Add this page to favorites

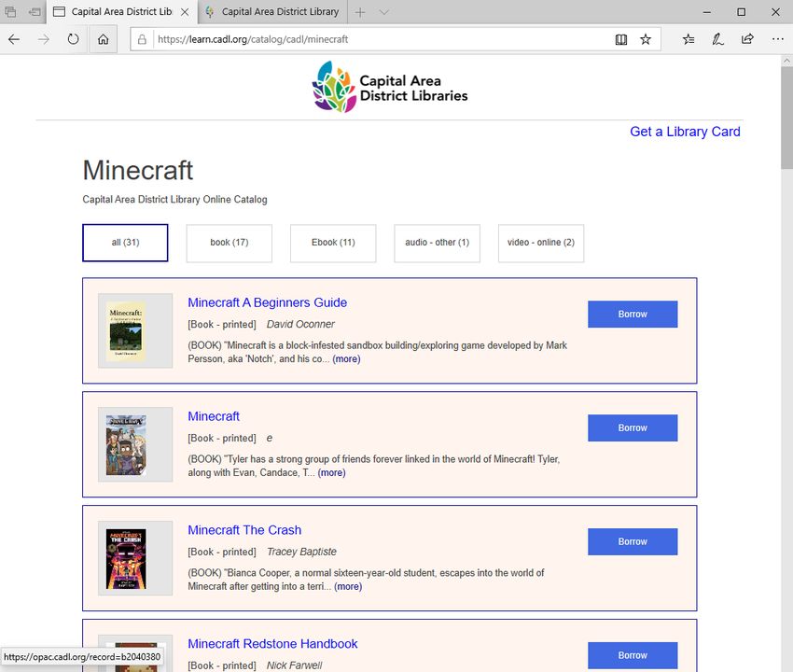point(646,39)
